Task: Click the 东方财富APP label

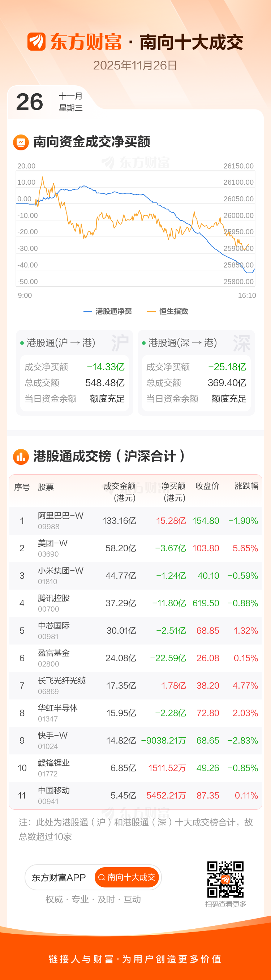Action: (x=59, y=877)
